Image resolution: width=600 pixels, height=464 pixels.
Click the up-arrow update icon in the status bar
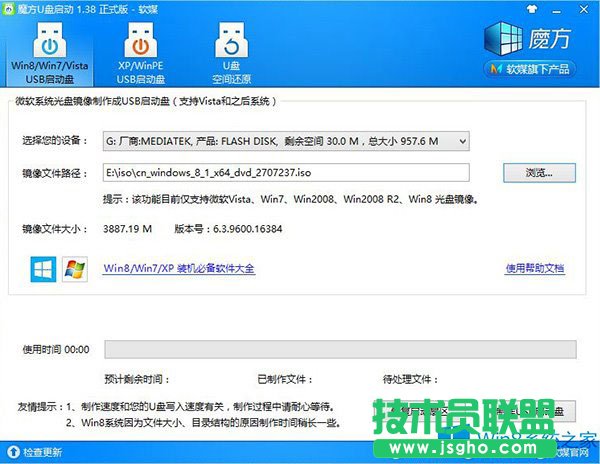13,452
